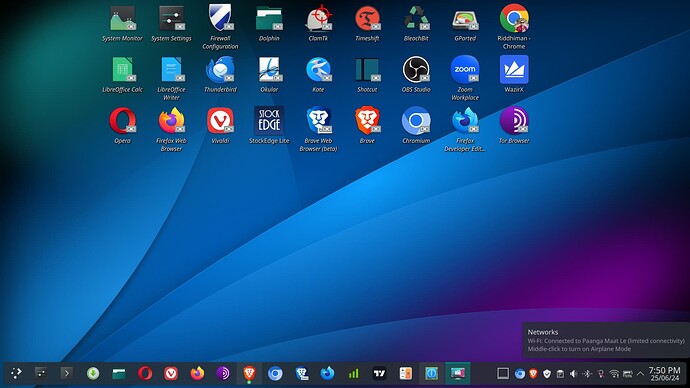Launch Opera from the taskbar

[x=145, y=373]
